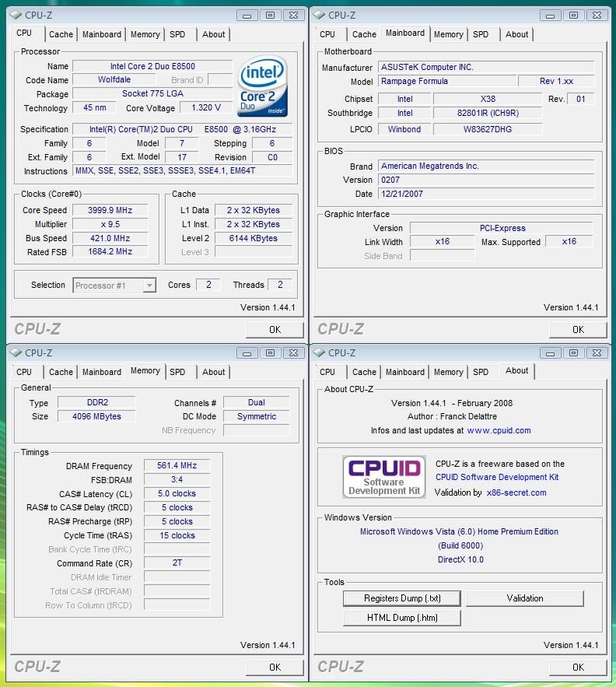This screenshot has height=687, width=616.
Task: Click the Intel Core 2 Duo logo
Action: pos(262,86)
